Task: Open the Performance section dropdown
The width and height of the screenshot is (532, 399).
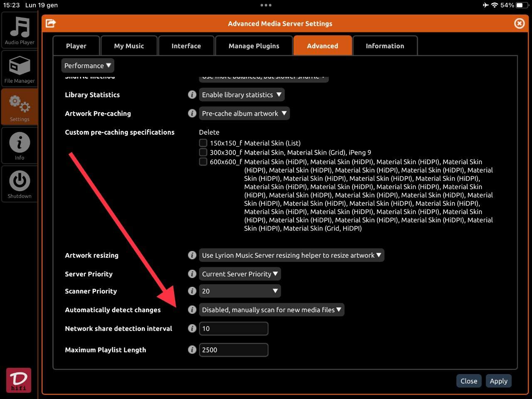Action: tap(87, 66)
